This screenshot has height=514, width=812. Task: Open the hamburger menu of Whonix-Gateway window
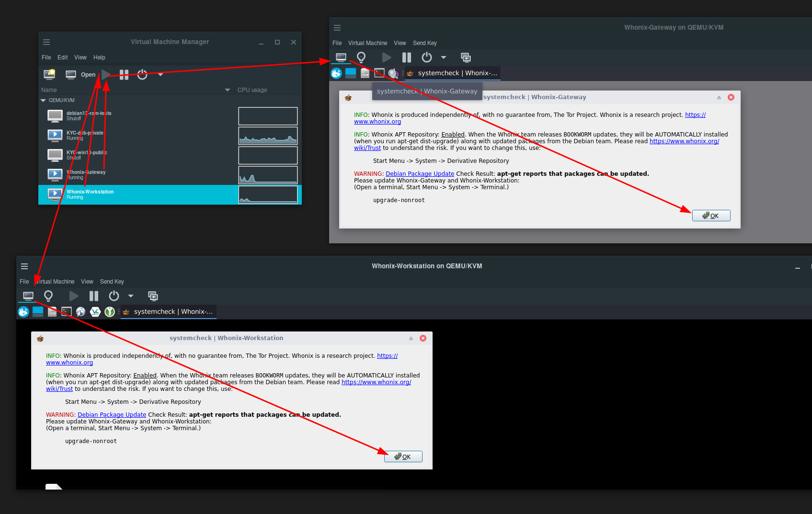click(x=337, y=28)
